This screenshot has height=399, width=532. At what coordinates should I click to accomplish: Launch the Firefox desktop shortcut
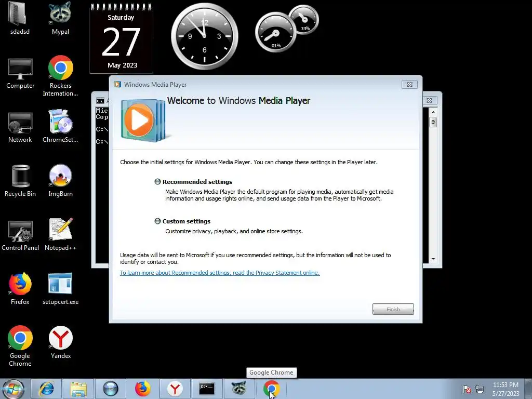[x=20, y=289]
